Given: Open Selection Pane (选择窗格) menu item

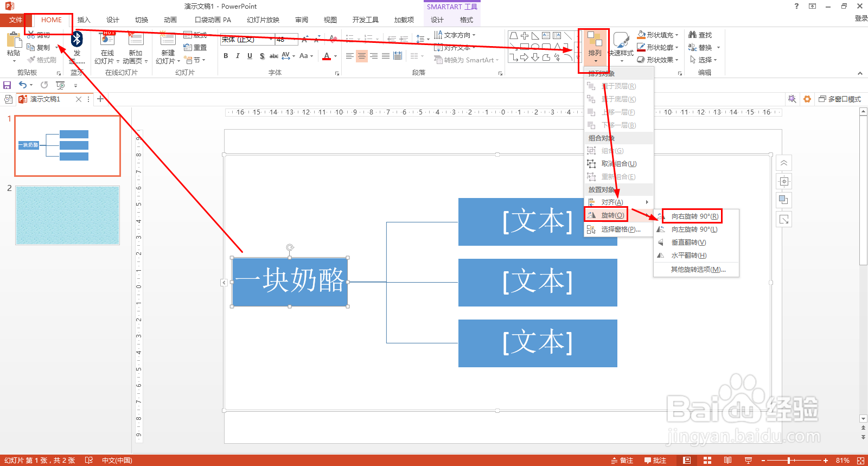Looking at the screenshot, I should click(x=618, y=229).
